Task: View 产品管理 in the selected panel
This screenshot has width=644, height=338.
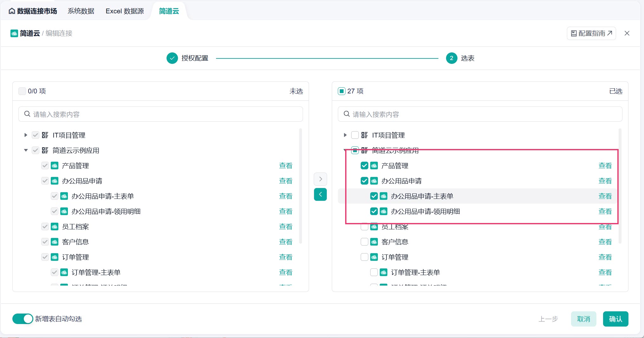Action: pyautogui.click(x=605, y=166)
